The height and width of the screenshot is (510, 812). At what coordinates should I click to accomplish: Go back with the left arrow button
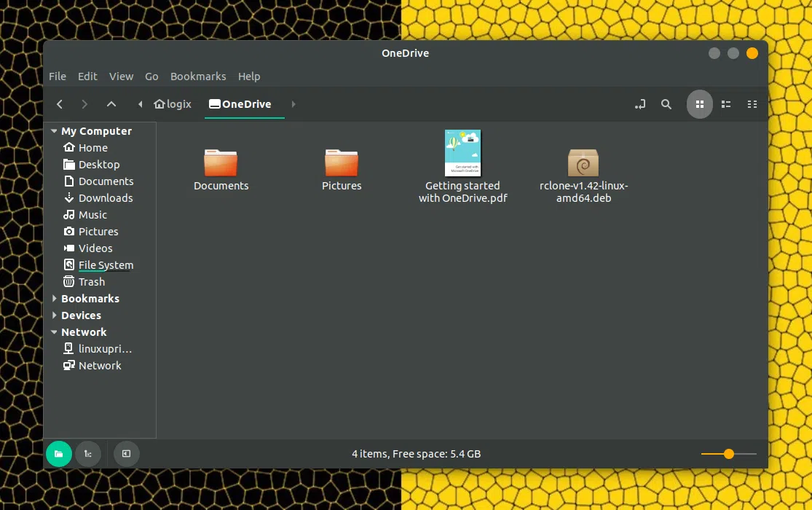coord(60,104)
